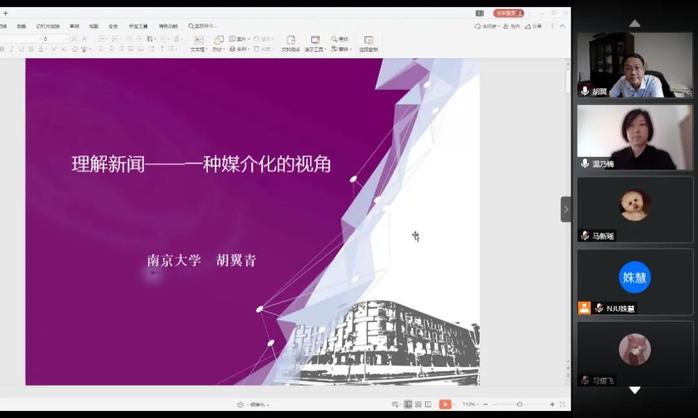Click the zoom slider in status bar
The image size is (698, 418).
click(520, 404)
